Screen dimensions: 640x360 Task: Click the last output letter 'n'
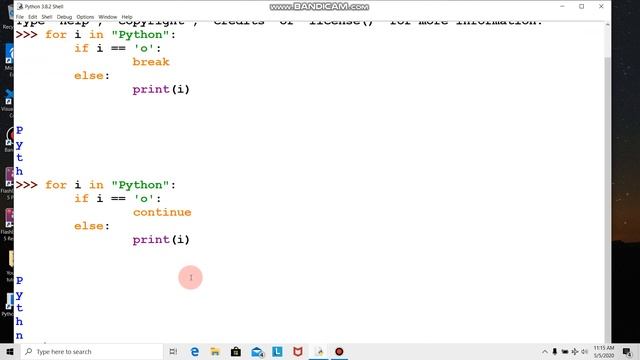coord(19,336)
